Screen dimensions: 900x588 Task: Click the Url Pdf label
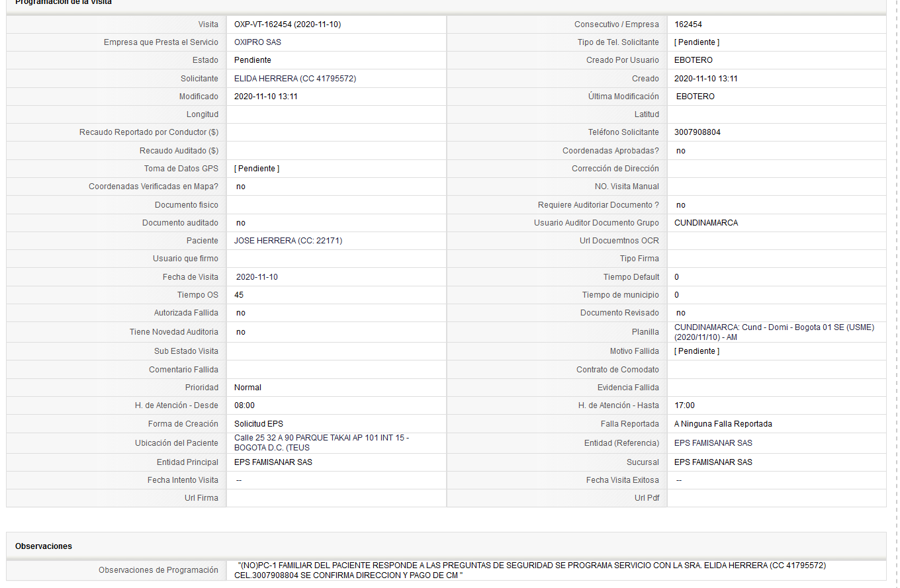[x=647, y=498]
